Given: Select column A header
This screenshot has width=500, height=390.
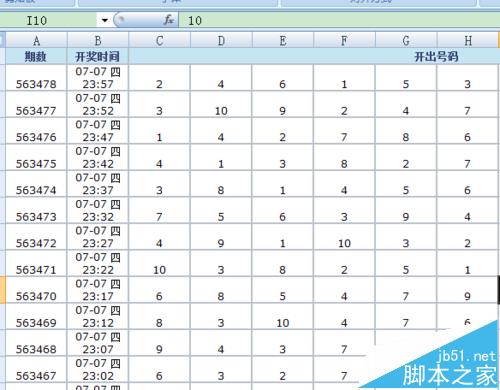Looking at the screenshot, I should pyautogui.click(x=36, y=40).
